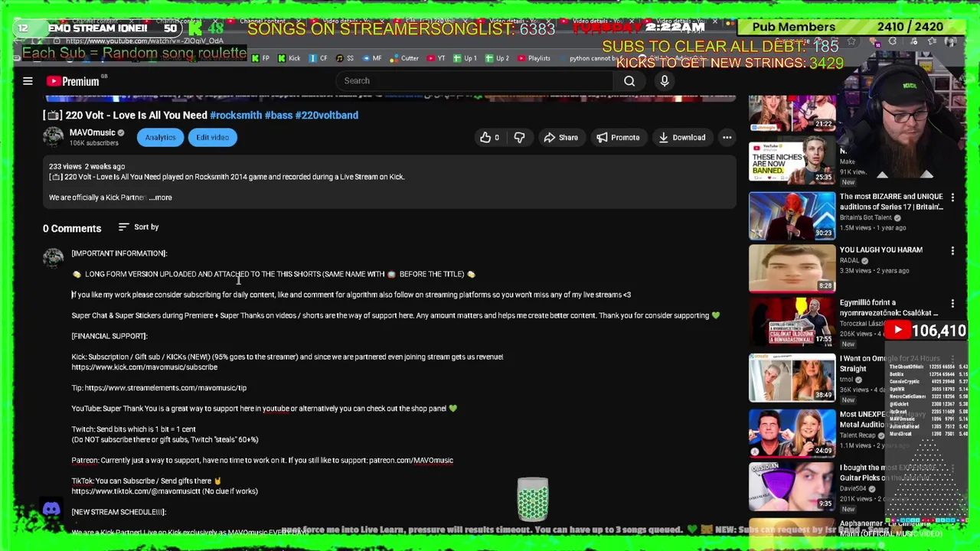
Task: Open Playlists bookmark in bookmarks bar
Action: 534,58
